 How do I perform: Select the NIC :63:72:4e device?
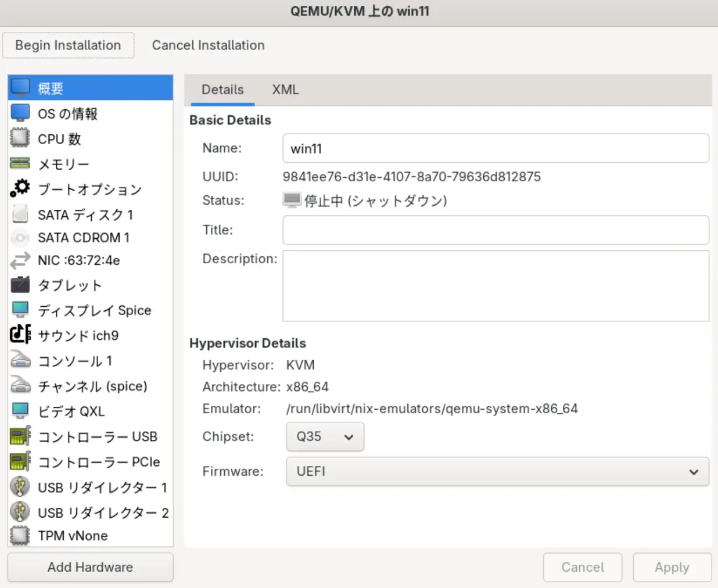point(78,260)
